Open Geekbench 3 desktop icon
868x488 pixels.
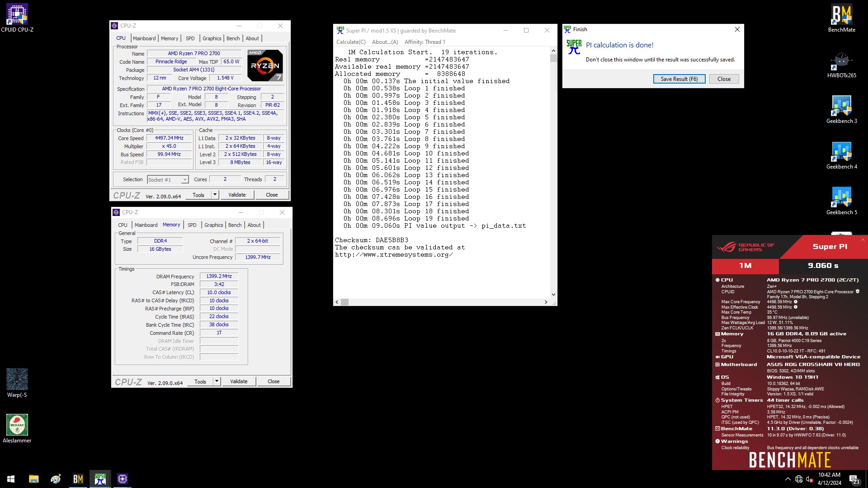(841, 110)
